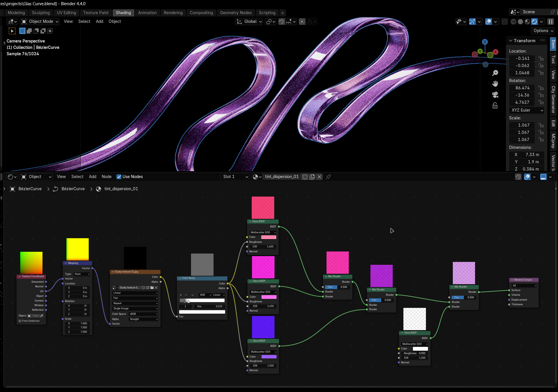558x392 pixels.
Task: Enable From Instancer checkbox
Action: coord(20,321)
